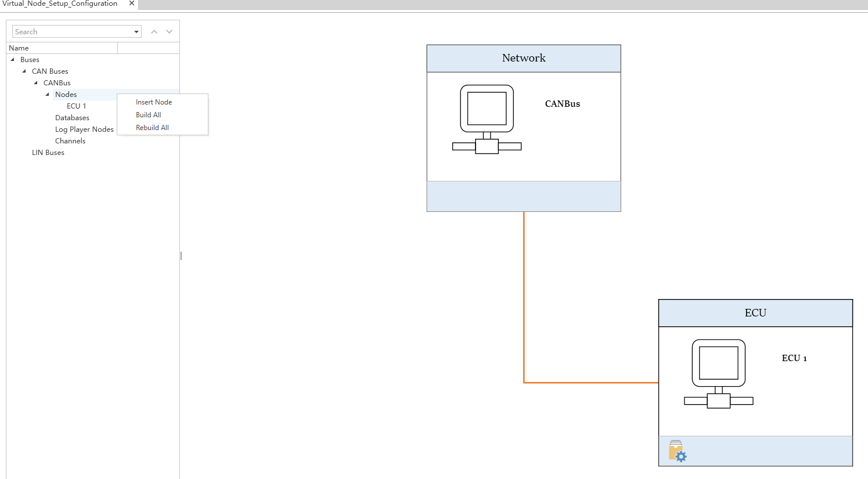Collapse the Nodes tree expander
This screenshot has width=868, height=479.
(x=48, y=95)
